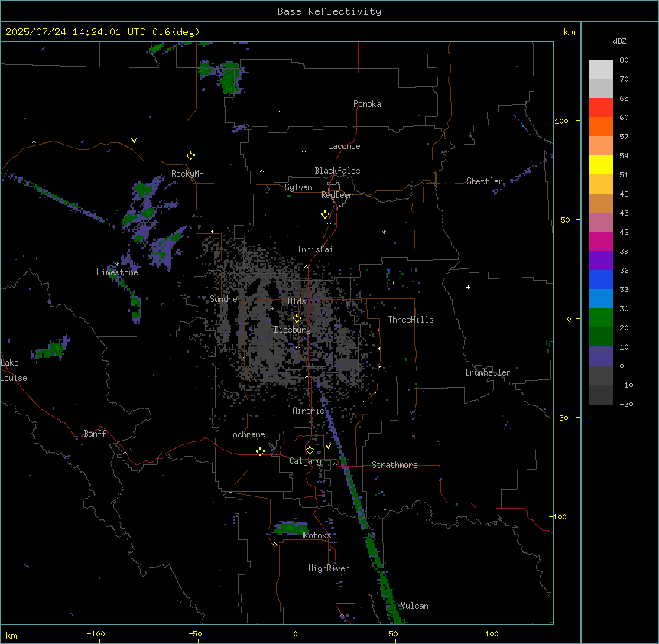Click the Limestone map label
Screen dimensions: 659x644
pos(117,272)
